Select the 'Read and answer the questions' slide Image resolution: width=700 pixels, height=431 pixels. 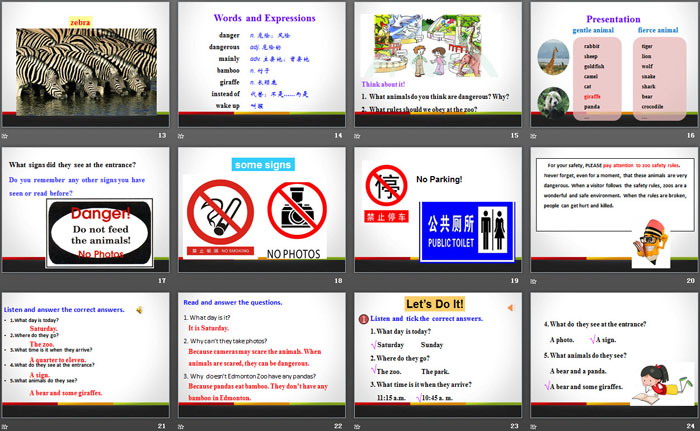(262, 355)
